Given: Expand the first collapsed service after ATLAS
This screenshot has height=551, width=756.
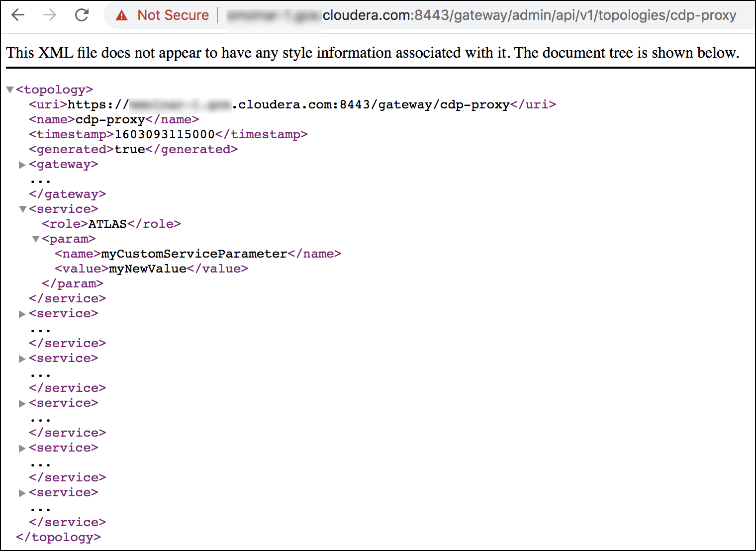Looking at the screenshot, I should pos(22,314).
